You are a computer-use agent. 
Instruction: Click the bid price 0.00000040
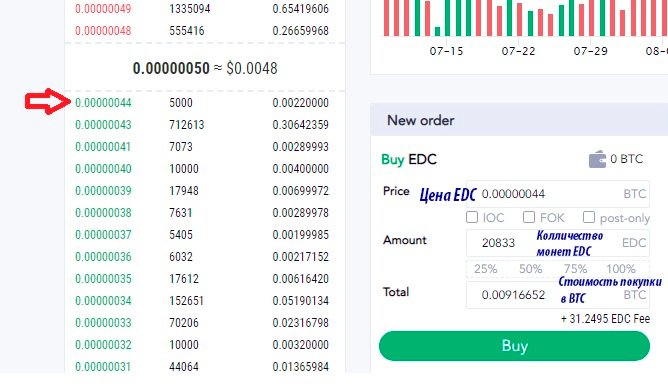coord(104,169)
